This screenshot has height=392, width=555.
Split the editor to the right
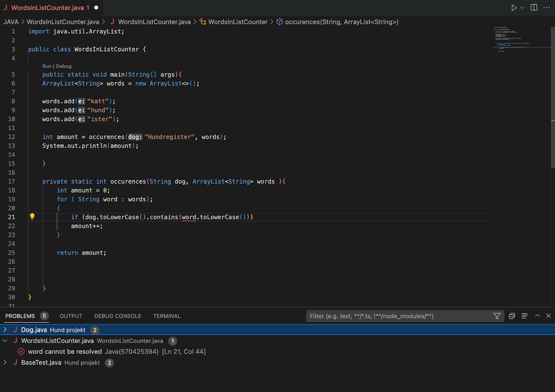pos(534,8)
